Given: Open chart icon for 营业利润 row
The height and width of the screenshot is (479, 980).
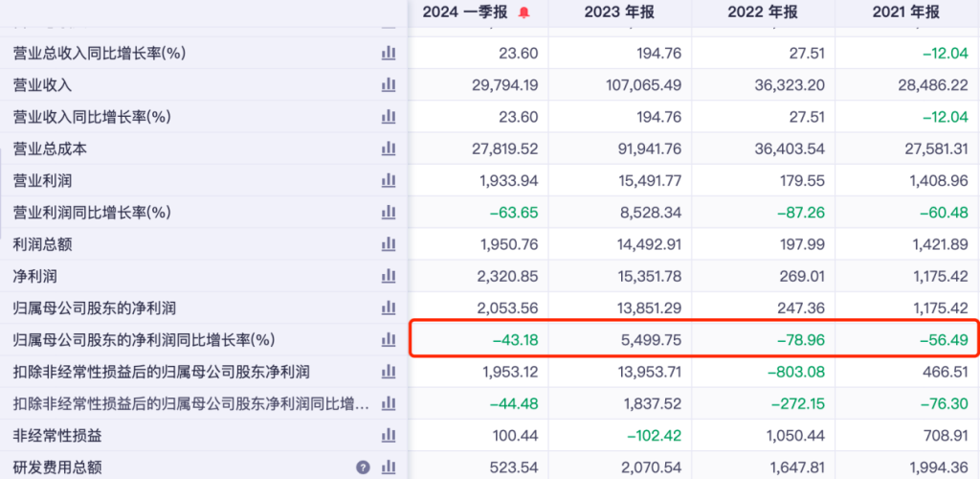Looking at the screenshot, I should point(389,181).
